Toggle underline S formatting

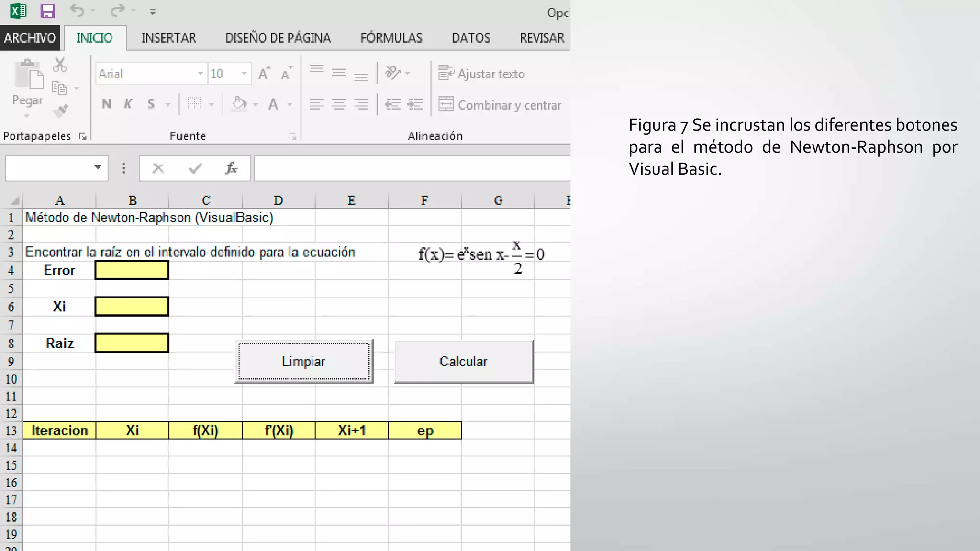[151, 104]
